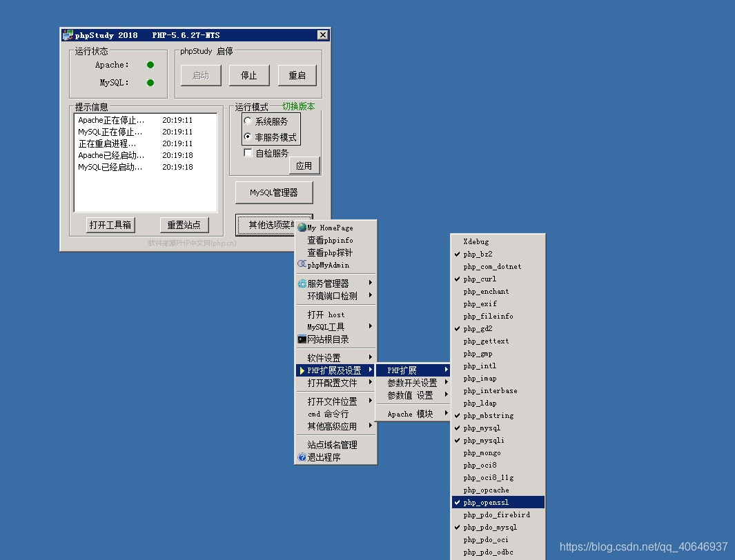Click the green Apache status indicator
The height and width of the screenshot is (560, 735).
point(150,65)
